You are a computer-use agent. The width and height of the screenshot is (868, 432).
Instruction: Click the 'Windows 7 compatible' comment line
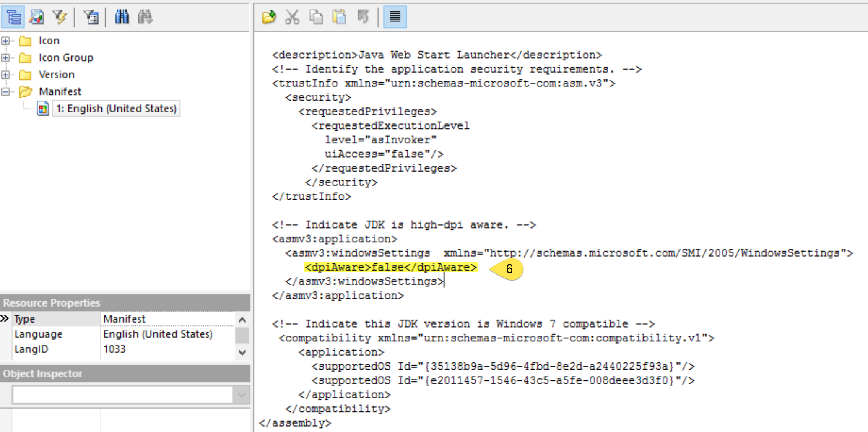(x=463, y=324)
